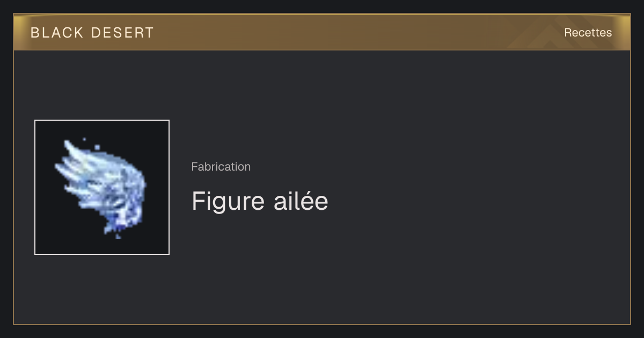Open the Recettes link
644x338 pixels.
click(x=588, y=33)
